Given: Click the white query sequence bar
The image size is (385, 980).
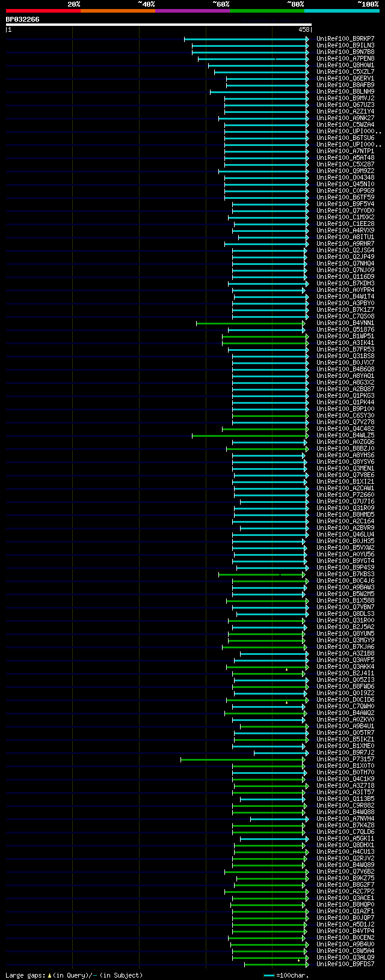Looking at the screenshot, I should (x=159, y=25).
